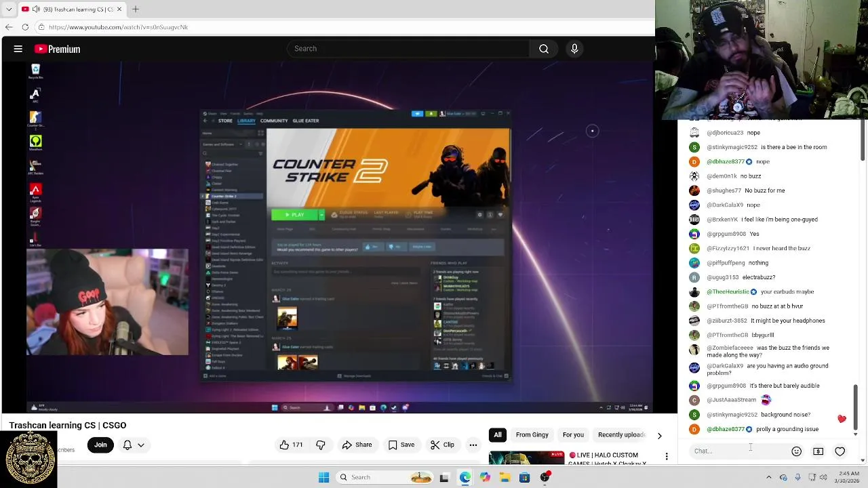
Task: Create a Clip with the scissors button
Action: tap(442, 445)
